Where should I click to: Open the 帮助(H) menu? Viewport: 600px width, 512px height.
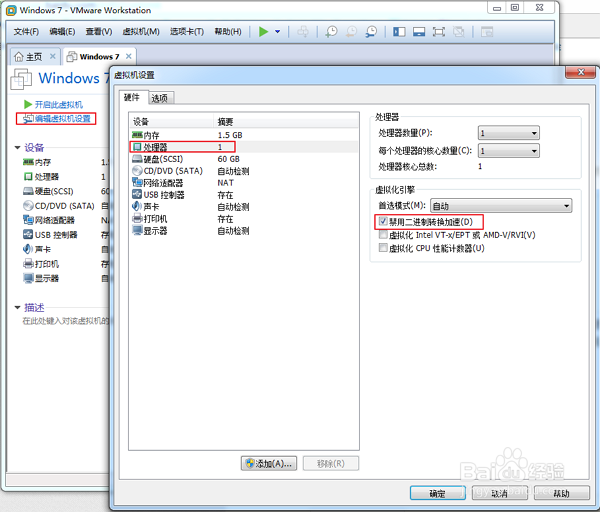228,32
